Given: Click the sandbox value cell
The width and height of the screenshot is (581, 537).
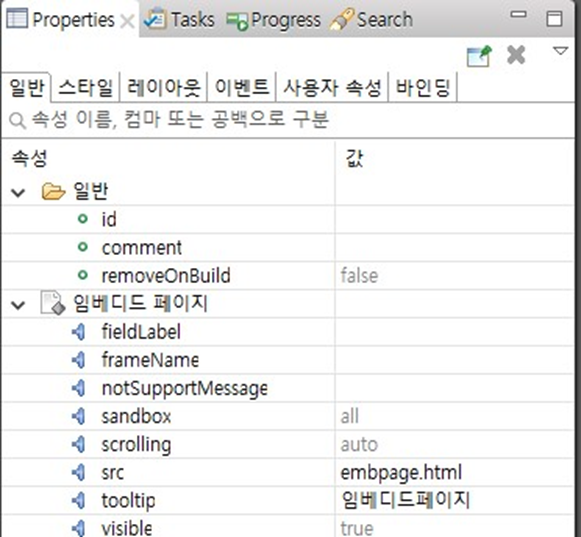Looking at the screenshot, I should coord(454,416).
